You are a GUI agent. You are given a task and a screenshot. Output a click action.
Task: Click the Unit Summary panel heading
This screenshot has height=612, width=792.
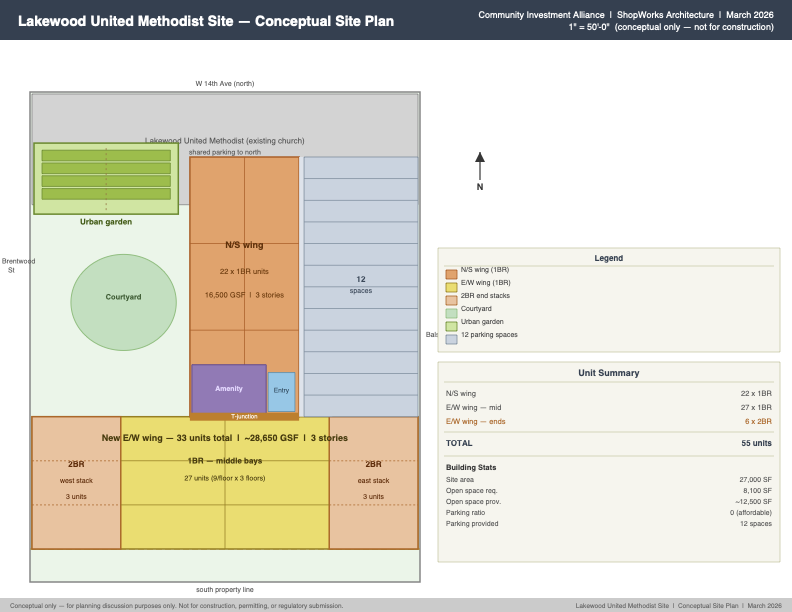pos(609,373)
